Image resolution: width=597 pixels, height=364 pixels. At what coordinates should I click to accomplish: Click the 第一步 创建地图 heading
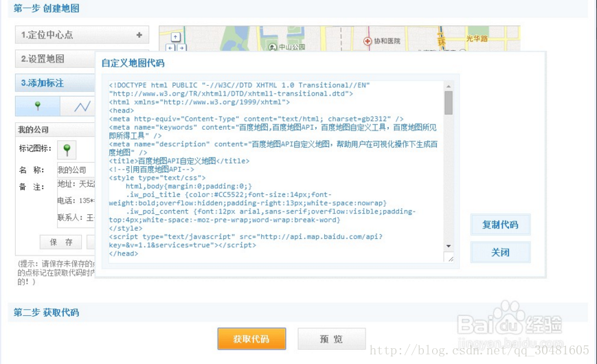point(47,8)
